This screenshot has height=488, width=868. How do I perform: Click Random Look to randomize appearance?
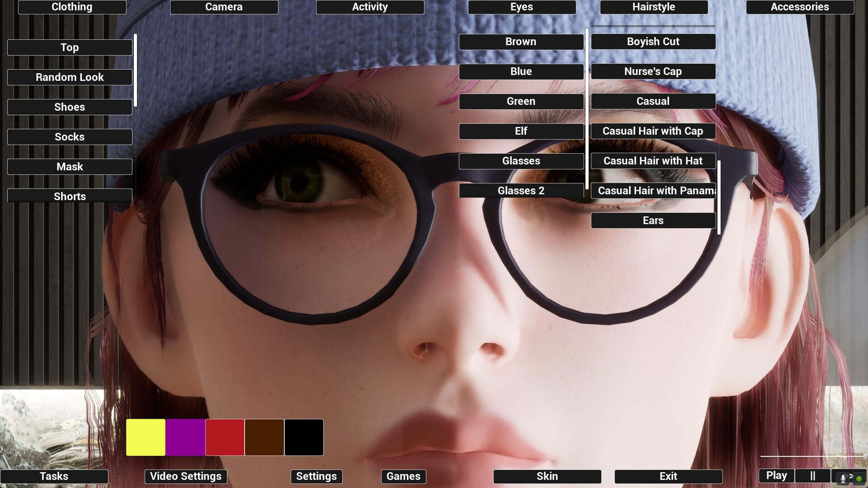point(70,77)
